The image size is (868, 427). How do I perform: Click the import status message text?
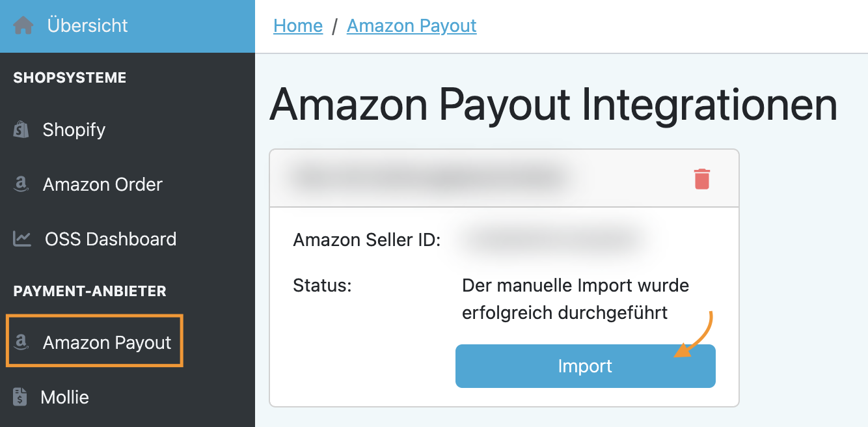(x=575, y=299)
